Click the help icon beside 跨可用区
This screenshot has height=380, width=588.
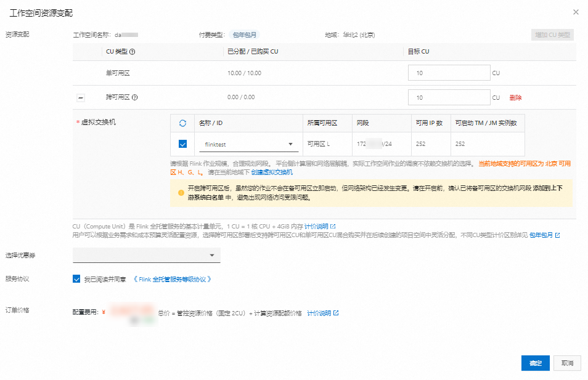(134, 97)
